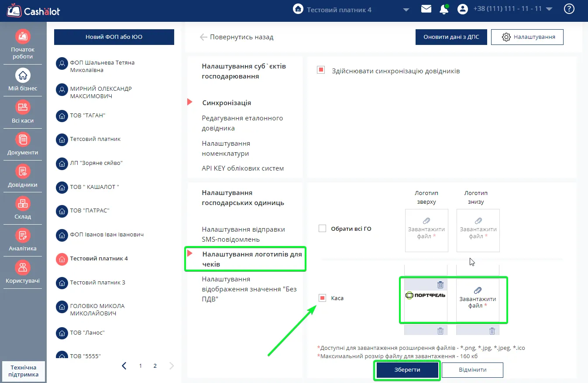Toggle Здійснювати синхронізацію довідників checkbox
This screenshot has height=383, width=588.
321,70
